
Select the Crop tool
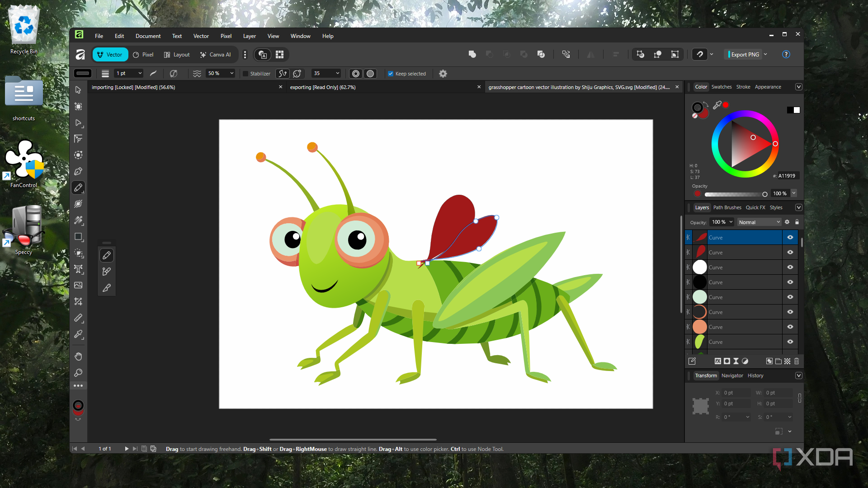point(78,301)
